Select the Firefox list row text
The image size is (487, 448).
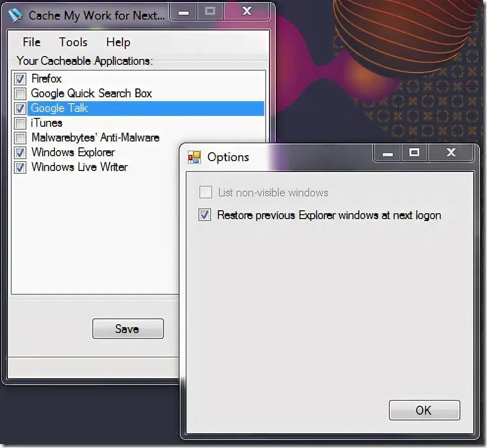tap(47, 79)
